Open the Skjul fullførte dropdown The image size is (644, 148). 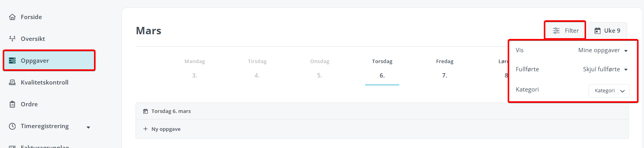(x=605, y=69)
